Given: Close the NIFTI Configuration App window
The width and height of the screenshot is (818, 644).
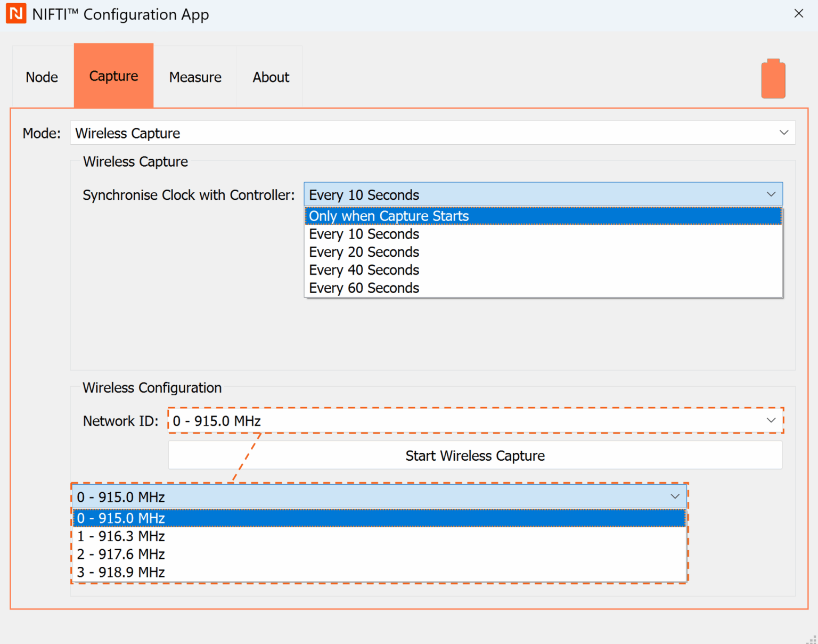Looking at the screenshot, I should coord(799,13).
